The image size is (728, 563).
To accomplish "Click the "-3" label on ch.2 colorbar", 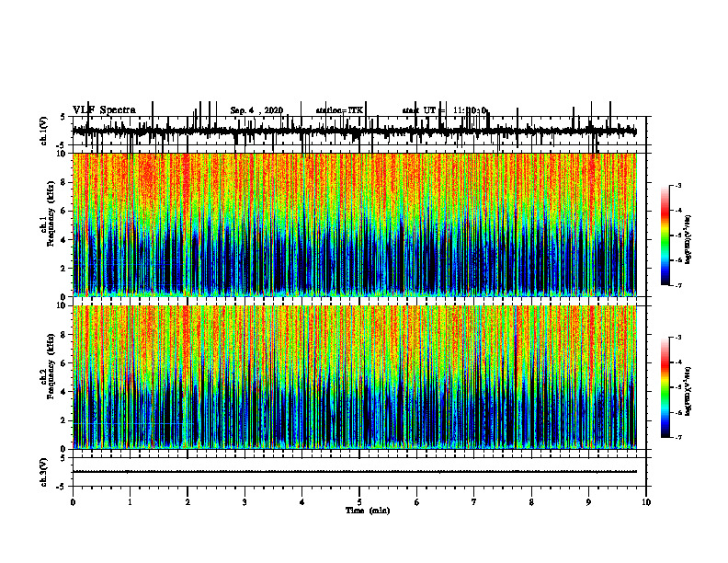I will [678, 338].
